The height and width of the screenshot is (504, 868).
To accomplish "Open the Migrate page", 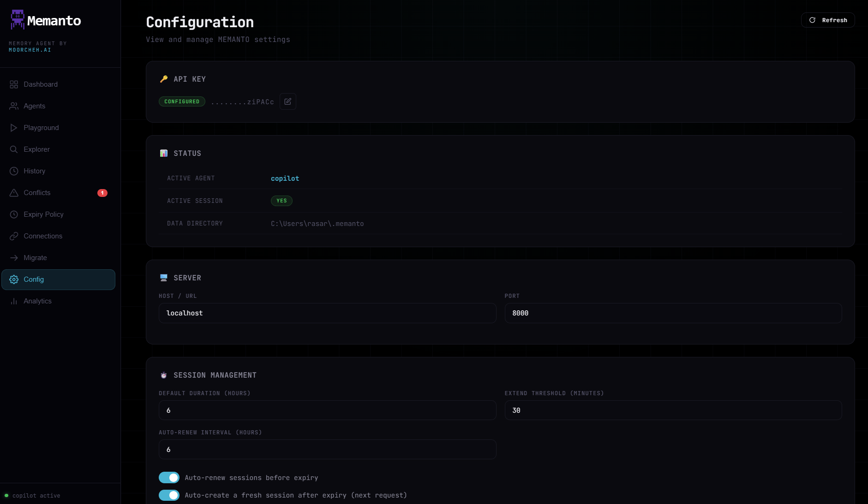I will 58,258.
